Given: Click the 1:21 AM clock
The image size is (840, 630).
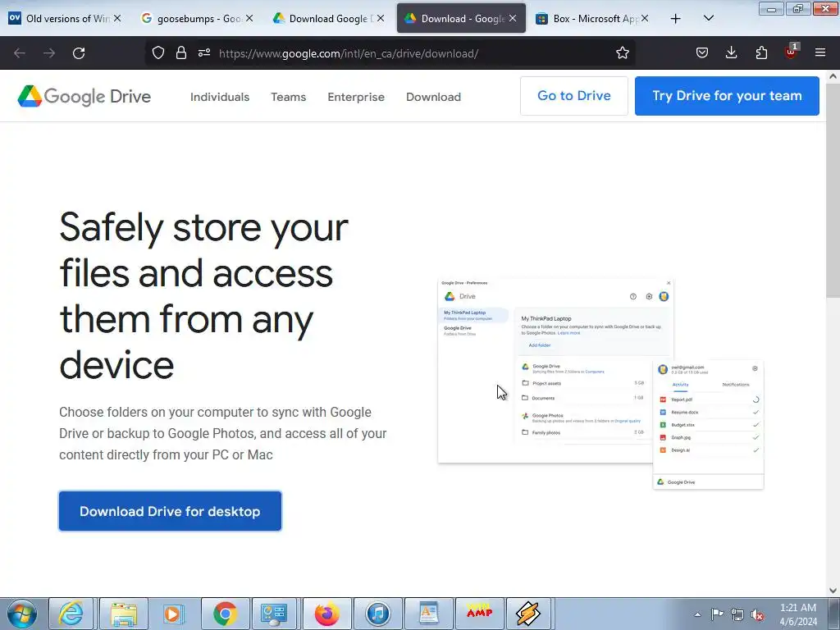Looking at the screenshot, I should [x=797, y=608].
